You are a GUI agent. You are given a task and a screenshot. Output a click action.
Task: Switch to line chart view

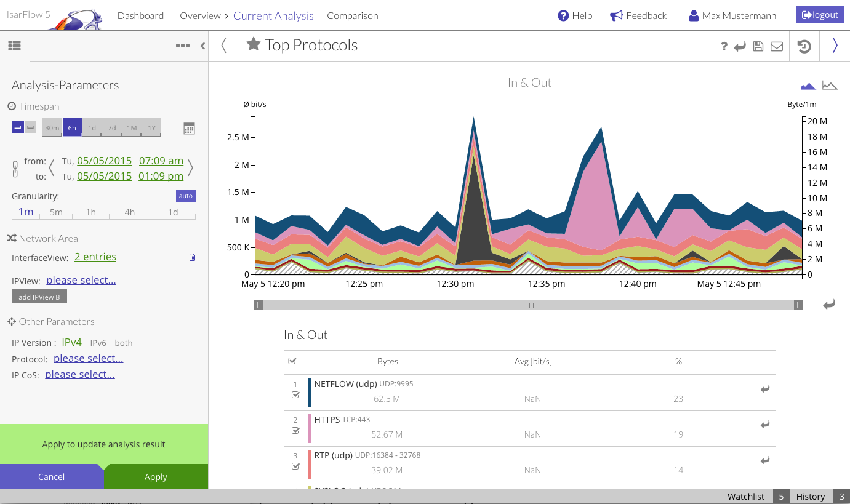(x=830, y=85)
